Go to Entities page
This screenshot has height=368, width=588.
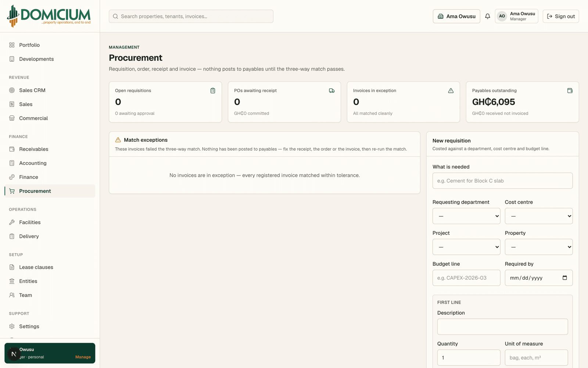[50, 281]
